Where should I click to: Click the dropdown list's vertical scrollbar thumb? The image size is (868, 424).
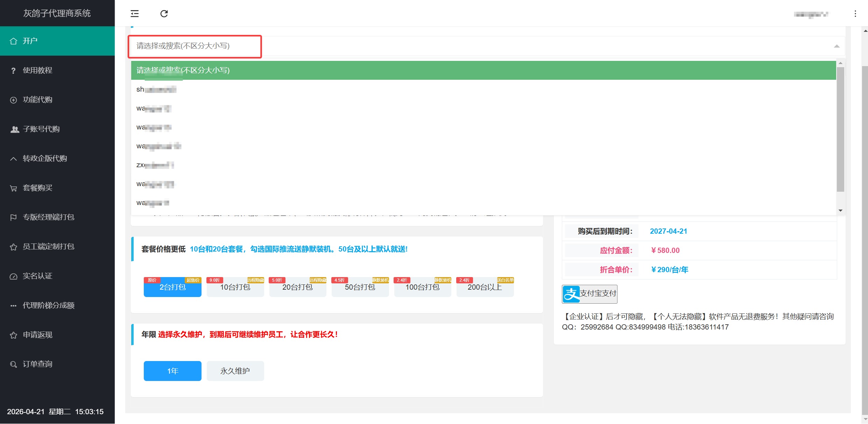840,129
